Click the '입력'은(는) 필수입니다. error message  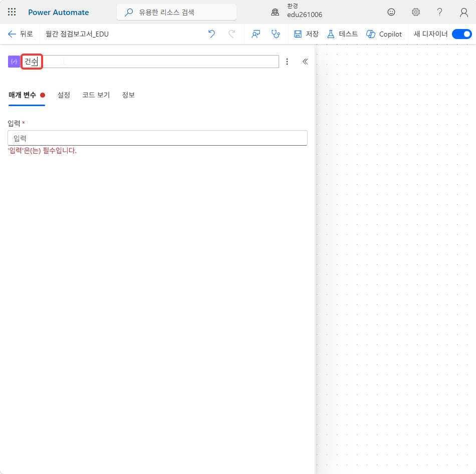[x=42, y=151]
